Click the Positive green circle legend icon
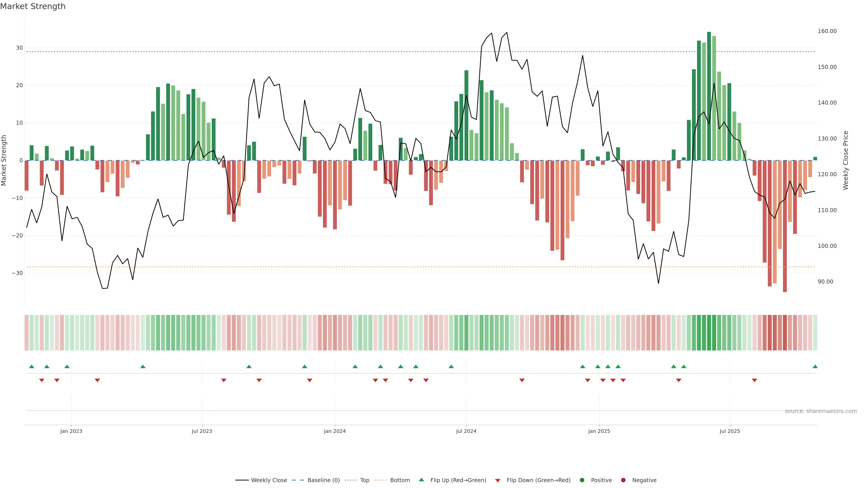 pos(582,480)
